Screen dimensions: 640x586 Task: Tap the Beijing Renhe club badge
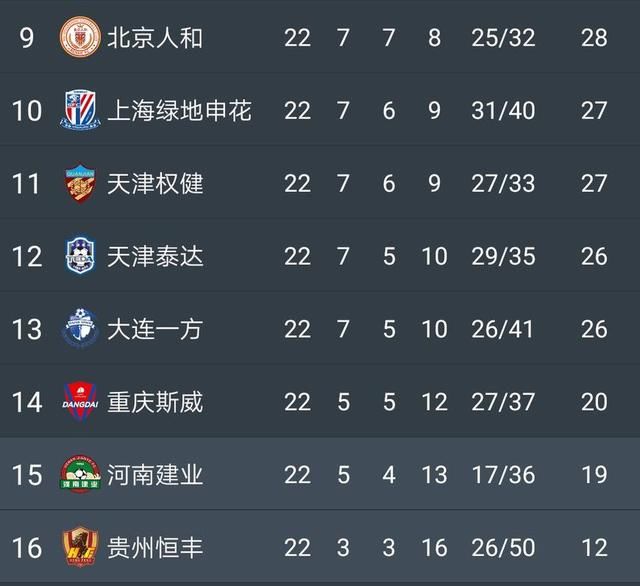tap(80, 37)
